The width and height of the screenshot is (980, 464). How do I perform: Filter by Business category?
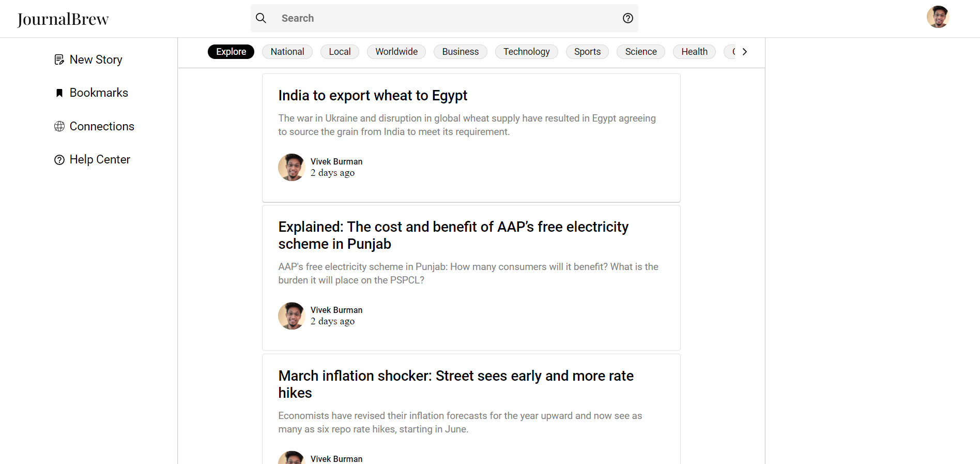(x=461, y=52)
